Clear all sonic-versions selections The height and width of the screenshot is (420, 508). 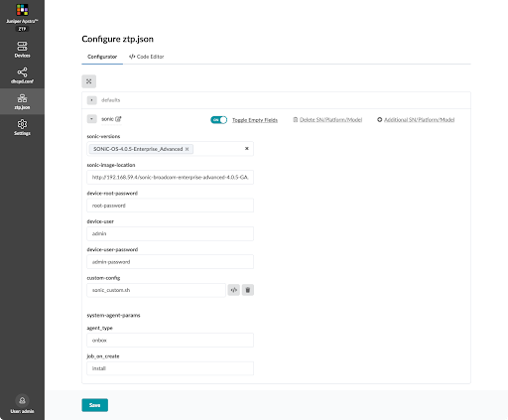coord(247,148)
